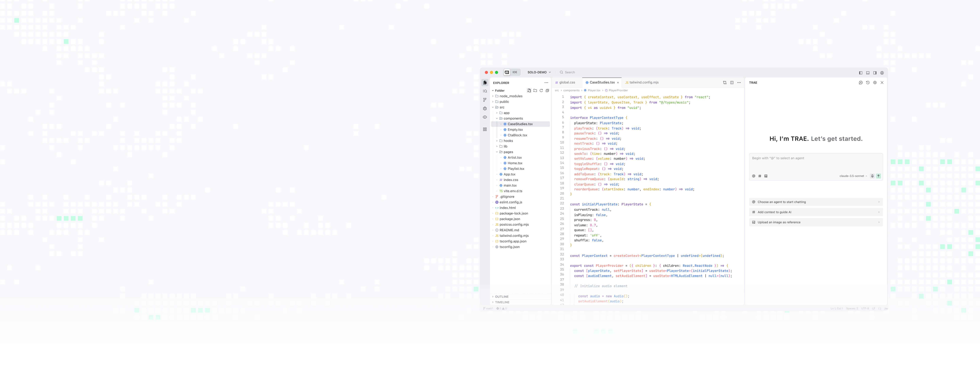
Task: Toggle the bottom panel visibility
Action: click(x=868, y=73)
